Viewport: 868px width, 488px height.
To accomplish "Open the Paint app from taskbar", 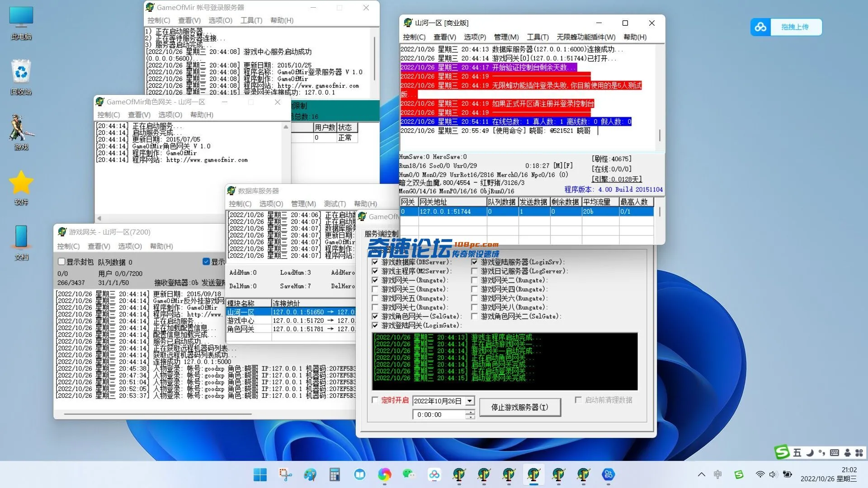I will pos(310,474).
